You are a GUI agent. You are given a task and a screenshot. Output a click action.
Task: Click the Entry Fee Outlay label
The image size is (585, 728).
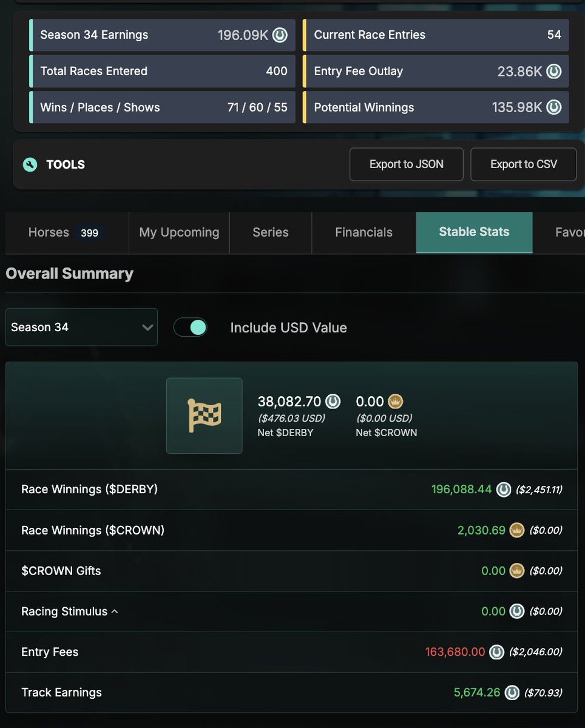coord(359,71)
